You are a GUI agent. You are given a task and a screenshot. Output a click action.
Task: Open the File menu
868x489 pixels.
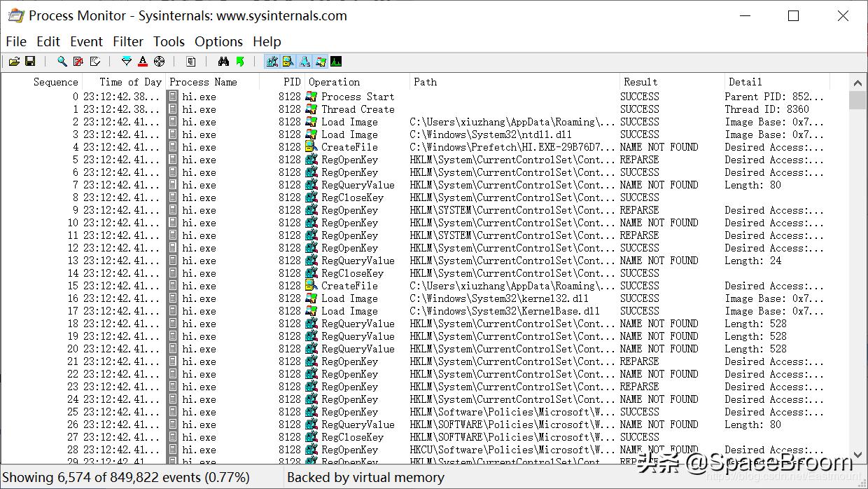pos(16,41)
